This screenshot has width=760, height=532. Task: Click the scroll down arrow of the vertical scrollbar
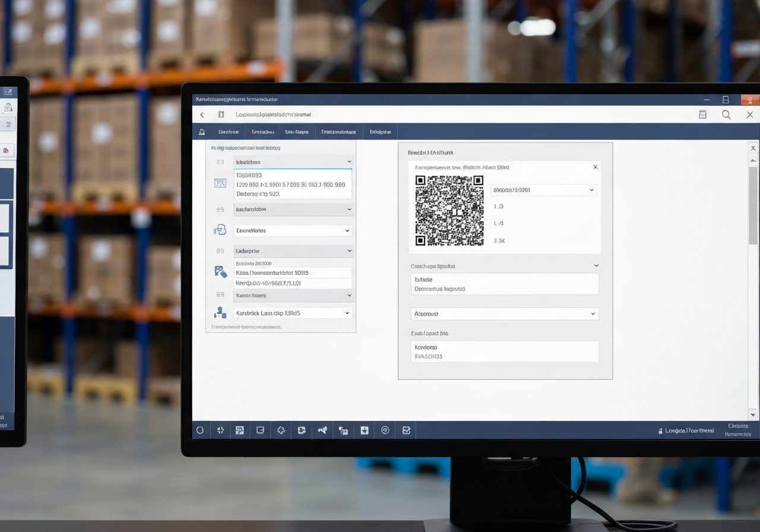tap(753, 414)
